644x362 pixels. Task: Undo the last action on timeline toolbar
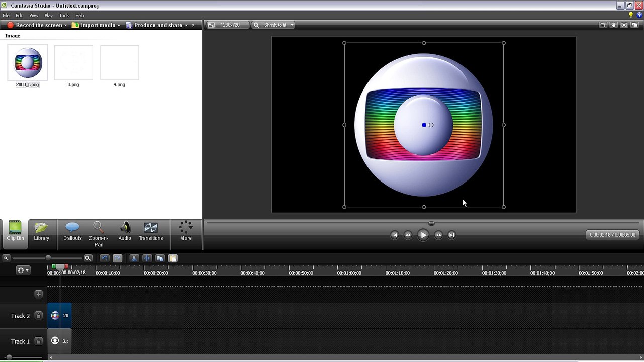click(x=105, y=258)
